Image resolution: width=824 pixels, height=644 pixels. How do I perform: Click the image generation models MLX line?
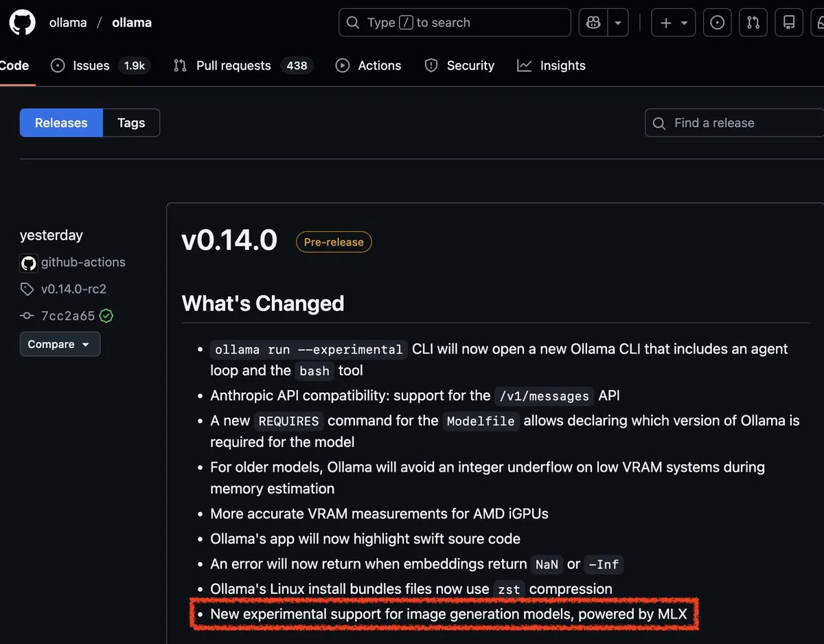(x=448, y=614)
